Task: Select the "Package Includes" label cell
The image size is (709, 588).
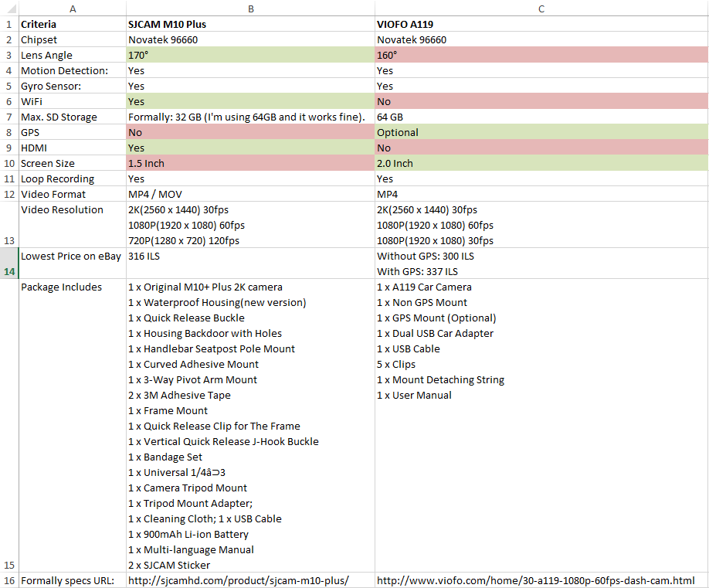Action: tap(62, 287)
